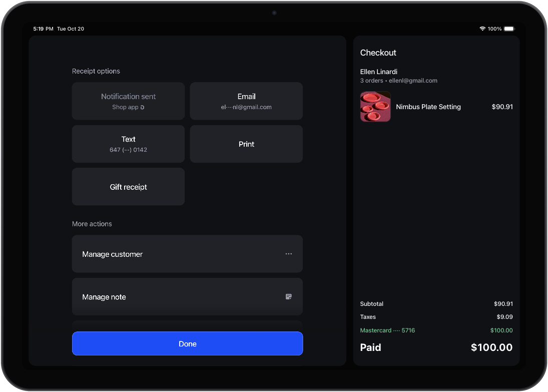This screenshot has width=548, height=392.
Task: Open the Notification sent Shop app tile
Action: [x=128, y=101]
